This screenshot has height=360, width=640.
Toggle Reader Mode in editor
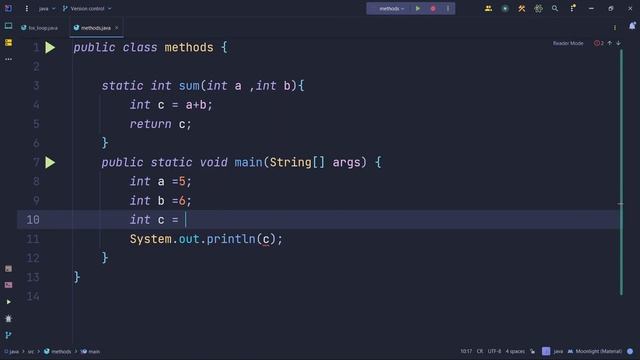(568, 43)
